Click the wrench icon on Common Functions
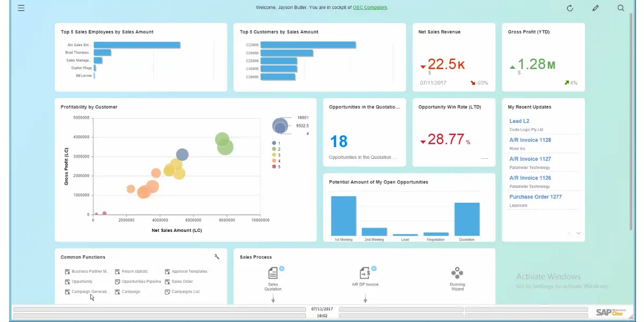Image resolution: width=644 pixels, height=322 pixels. point(216,257)
